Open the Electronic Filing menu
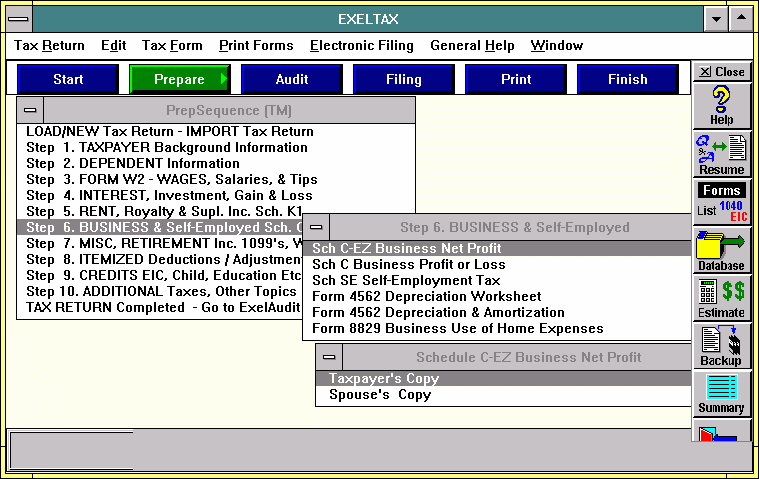 tap(361, 46)
